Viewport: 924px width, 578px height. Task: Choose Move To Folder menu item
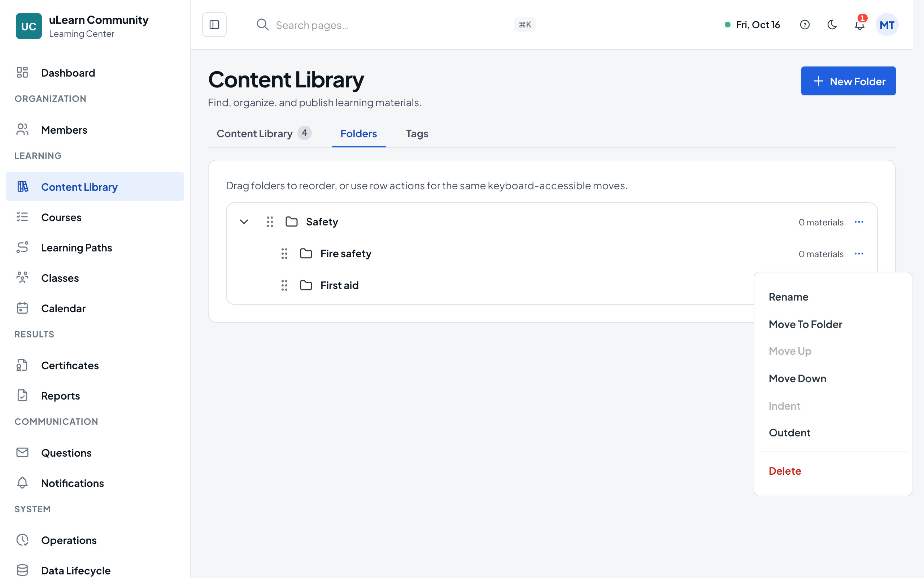pyautogui.click(x=832, y=324)
